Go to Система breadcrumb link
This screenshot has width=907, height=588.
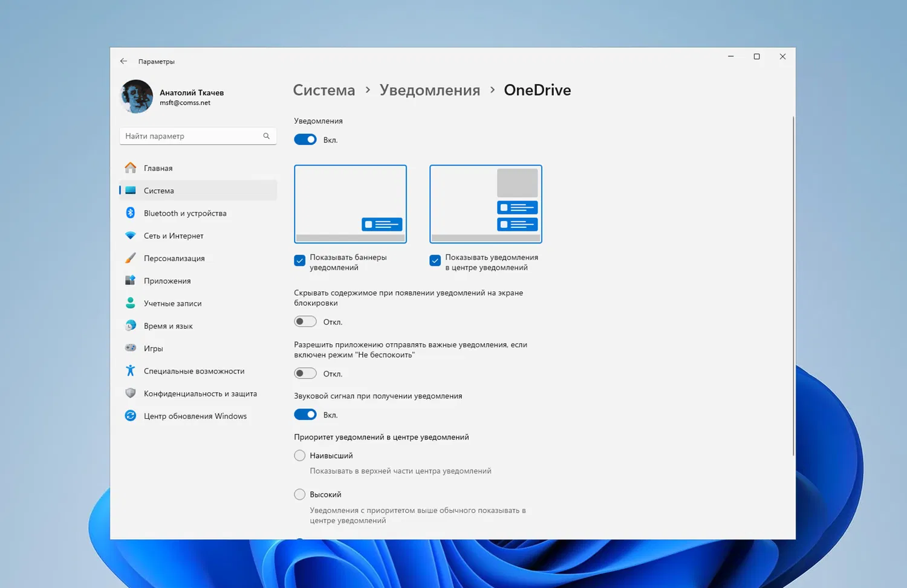click(x=324, y=90)
